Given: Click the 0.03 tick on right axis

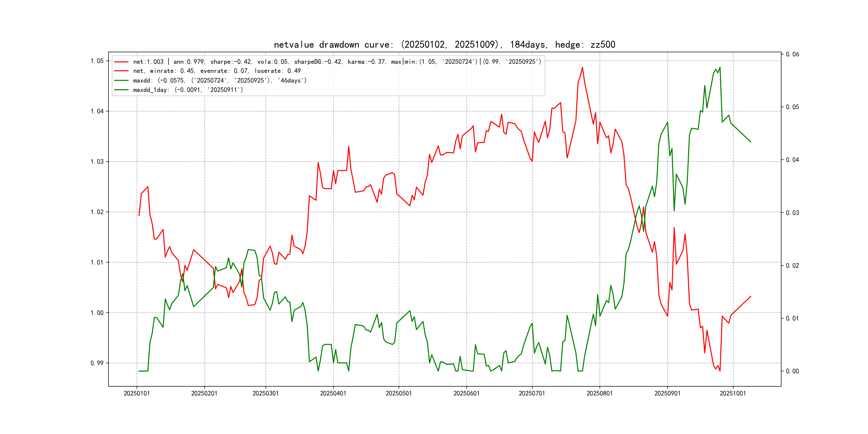Looking at the screenshot, I should tap(792, 213).
